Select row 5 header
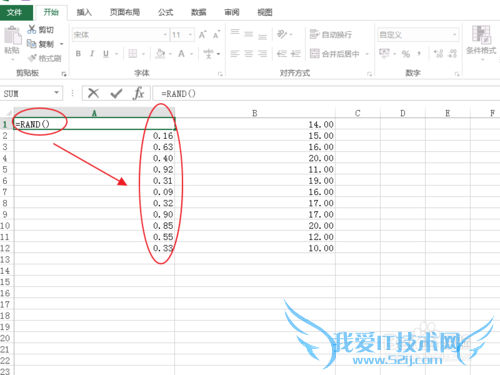Viewport: 500px width, 375px height. (6, 169)
